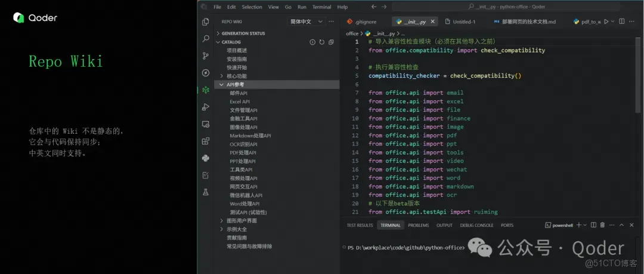The height and width of the screenshot is (274, 644).
Task: Open run options dropdown beside play icon
Action: [613, 21]
